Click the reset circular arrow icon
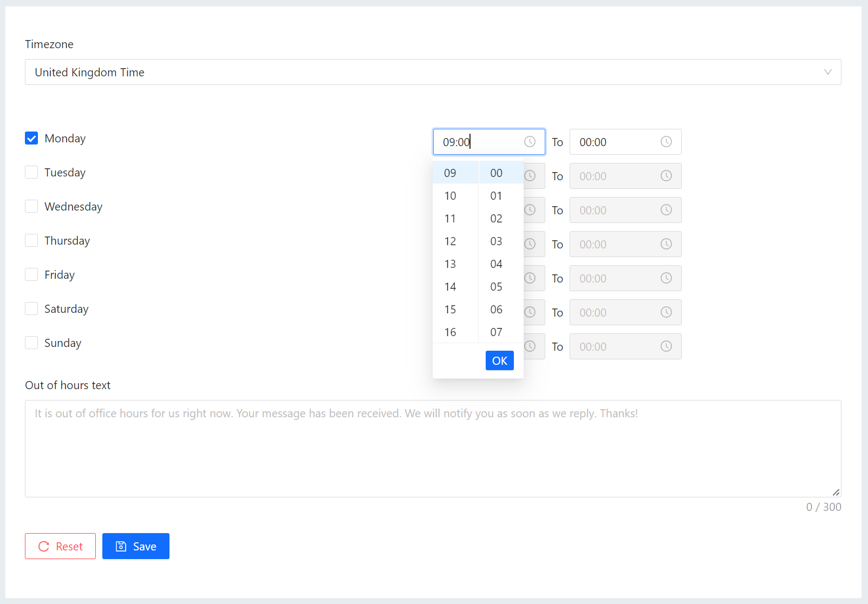This screenshot has height=604, width=868. (44, 546)
